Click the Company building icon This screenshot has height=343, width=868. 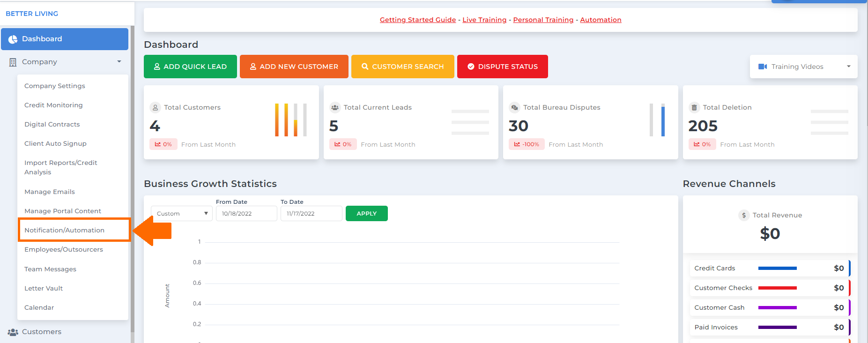click(13, 62)
